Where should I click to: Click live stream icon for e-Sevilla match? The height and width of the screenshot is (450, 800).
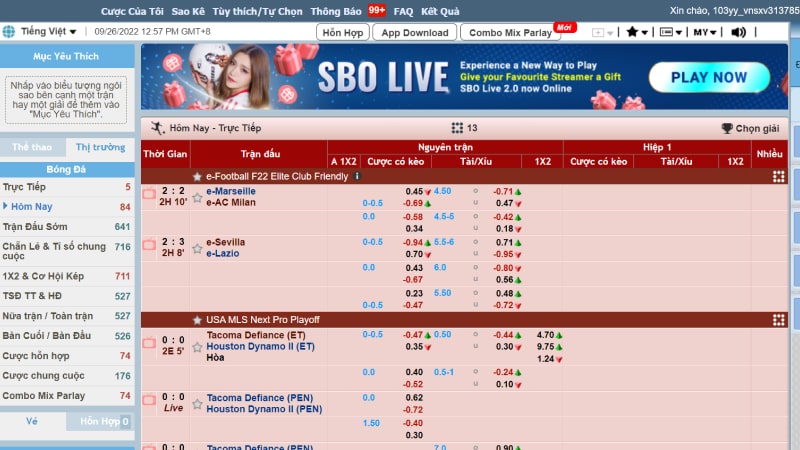[149, 244]
